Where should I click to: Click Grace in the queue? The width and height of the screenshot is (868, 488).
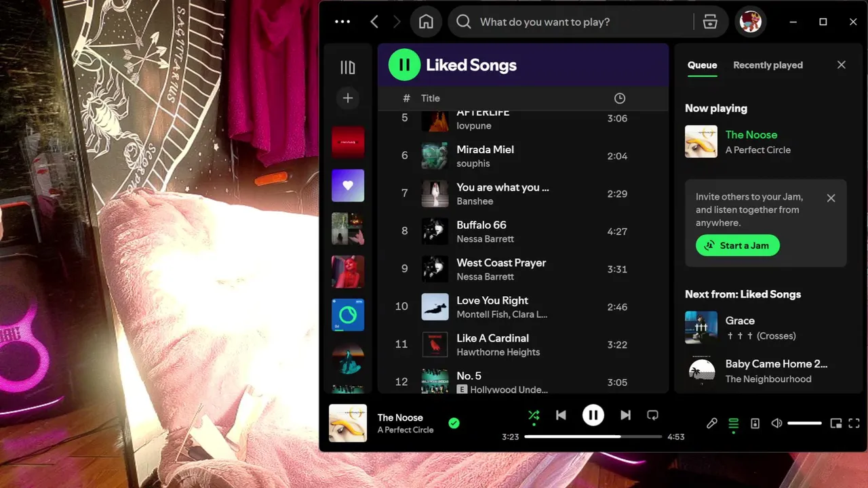point(740,321)
